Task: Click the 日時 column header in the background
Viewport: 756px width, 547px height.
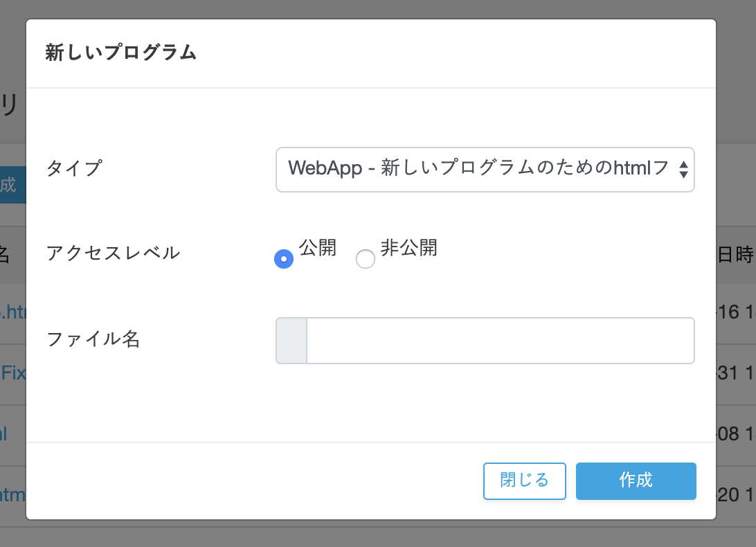Action: point(737,255)
